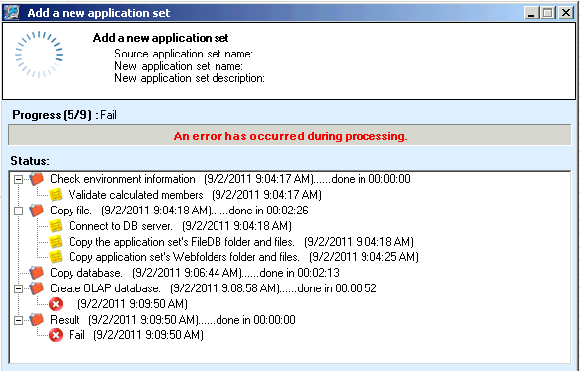Click the New application set description text
Image resolution: width=580 pixels, height=371 pixels.
click(x=189, y=78)
